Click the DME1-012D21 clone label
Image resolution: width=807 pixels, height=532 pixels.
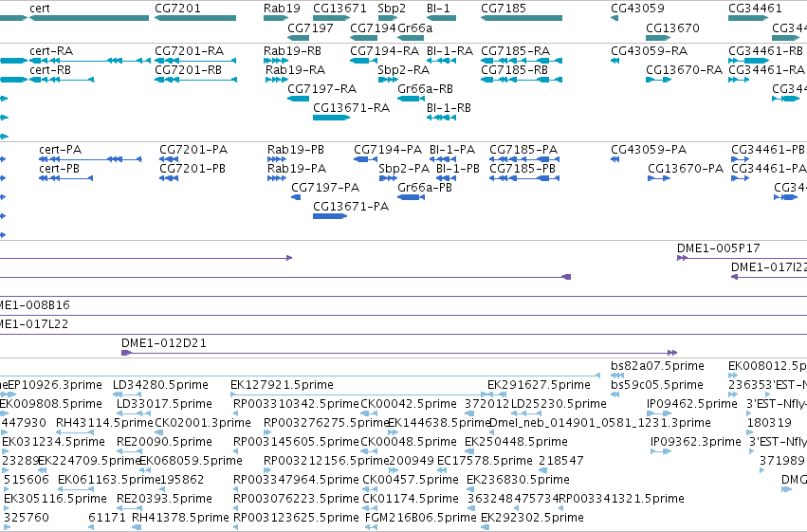164,343
